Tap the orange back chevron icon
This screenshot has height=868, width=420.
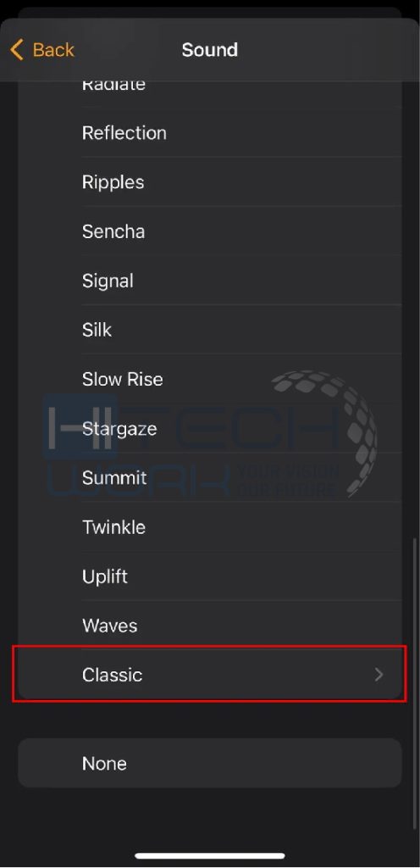[x=17, y=50]
